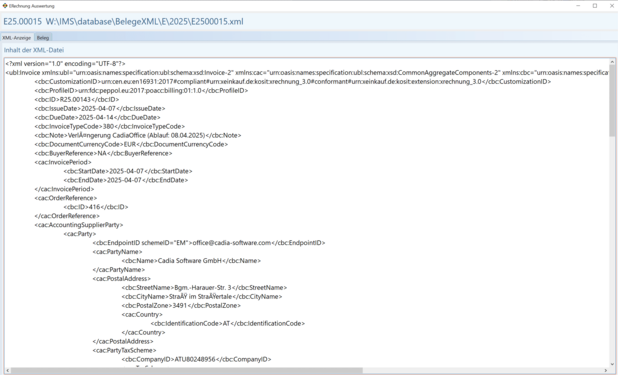618x375 pixels.
Task: Click the opening cac:PartyName tag
Action: click(x=117, y=252)
